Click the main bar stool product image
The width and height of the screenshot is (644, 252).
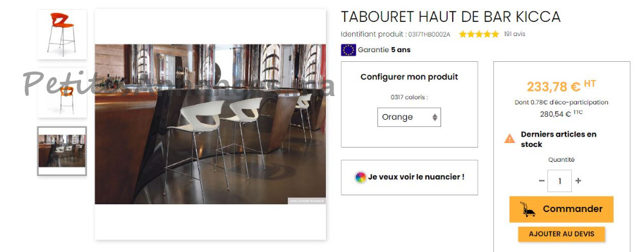(211, 124)
